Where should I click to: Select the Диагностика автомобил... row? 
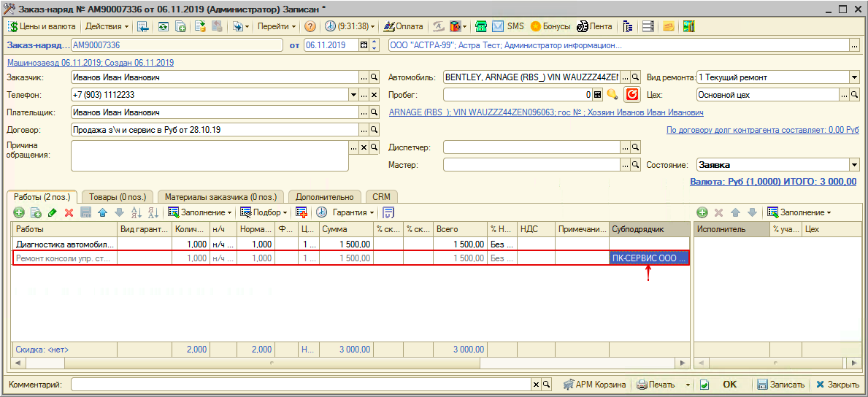click(350, 244)
